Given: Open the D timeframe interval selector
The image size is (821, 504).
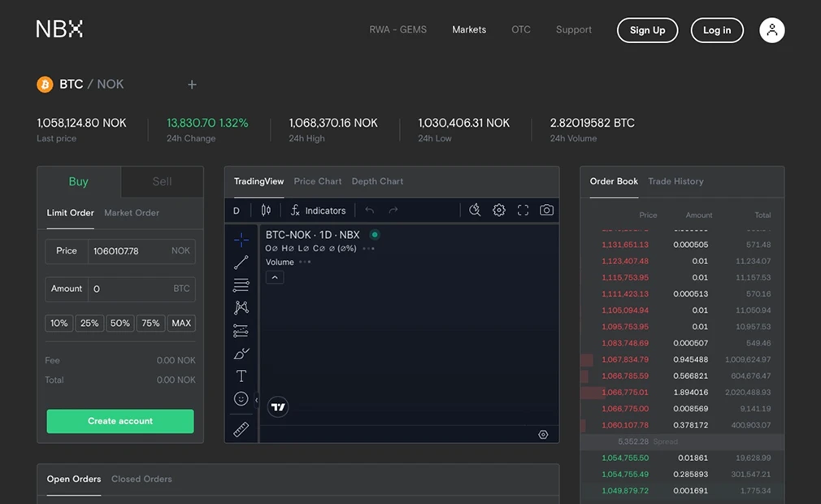Looking at the screenshot, I should click(x=237, y=211).
